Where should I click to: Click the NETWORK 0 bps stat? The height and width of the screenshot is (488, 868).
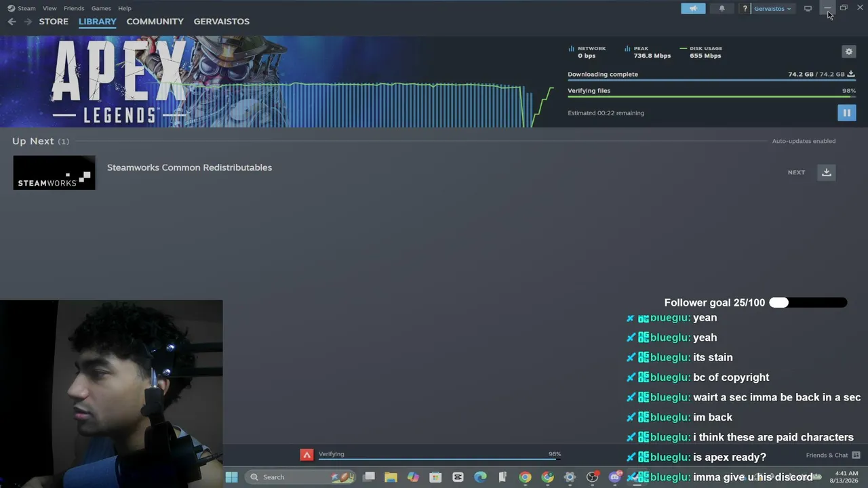[587, 52]
